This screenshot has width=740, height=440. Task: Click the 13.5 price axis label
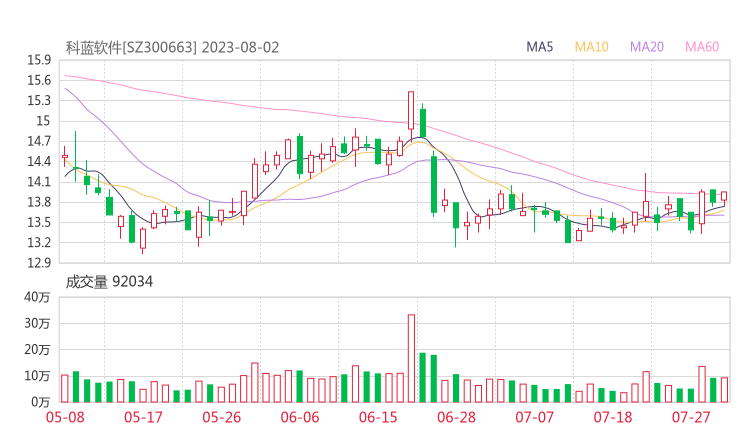[39, 223]
